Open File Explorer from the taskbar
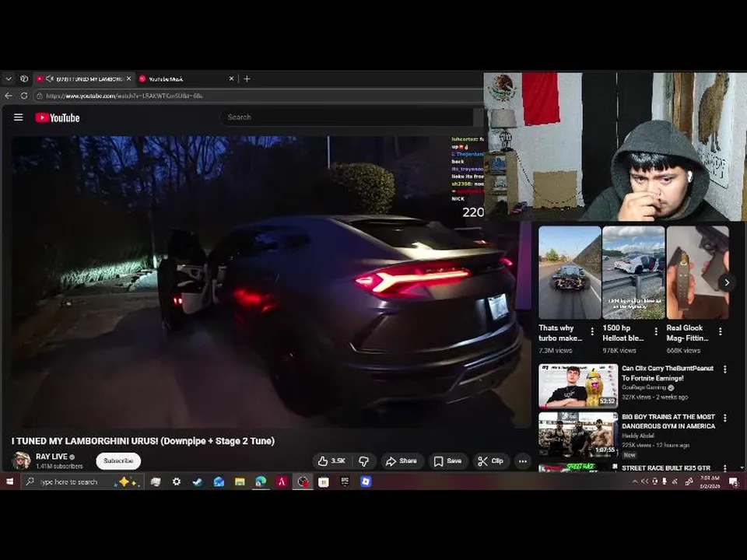Screen dimensions: 747x560 coord(240,482)
